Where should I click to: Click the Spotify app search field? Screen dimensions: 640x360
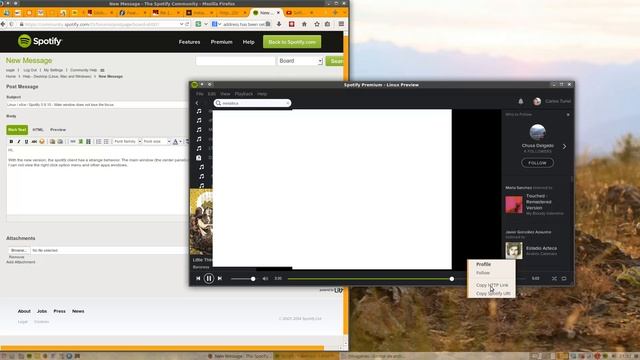point(252,103)
